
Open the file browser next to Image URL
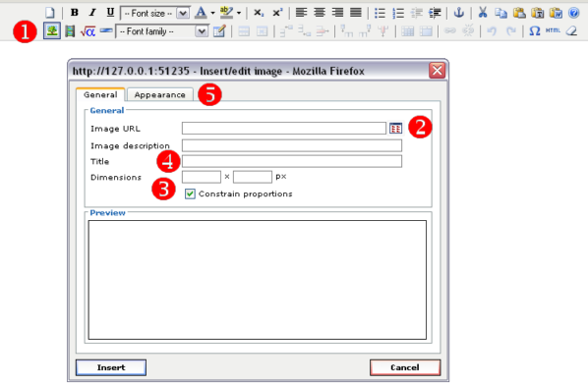click(x=395, y=129)
